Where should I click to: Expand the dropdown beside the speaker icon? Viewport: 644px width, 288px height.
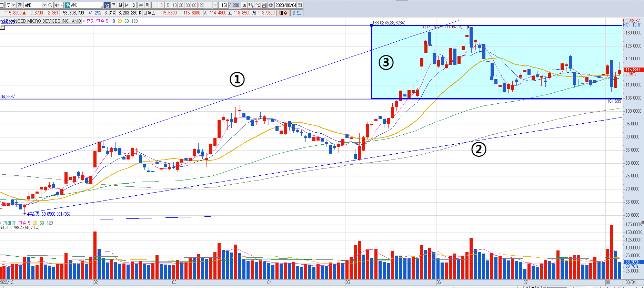pos(62,5)
